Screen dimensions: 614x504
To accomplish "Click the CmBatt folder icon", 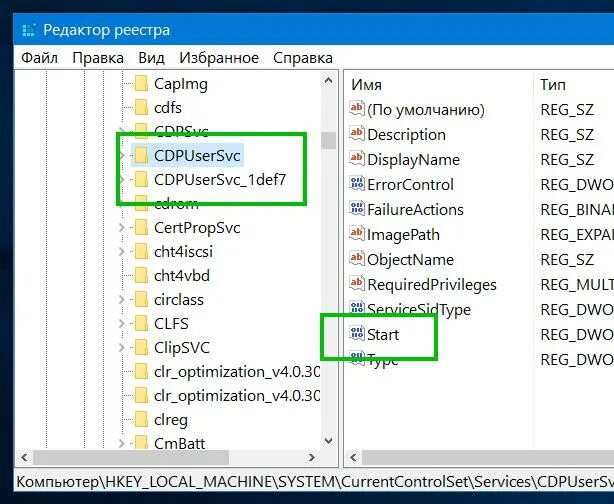I will click(x=141, y=443).
